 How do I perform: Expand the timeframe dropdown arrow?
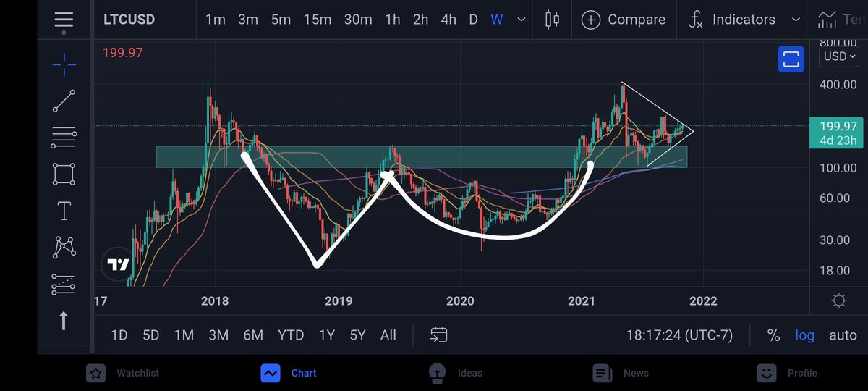point(521,20)
